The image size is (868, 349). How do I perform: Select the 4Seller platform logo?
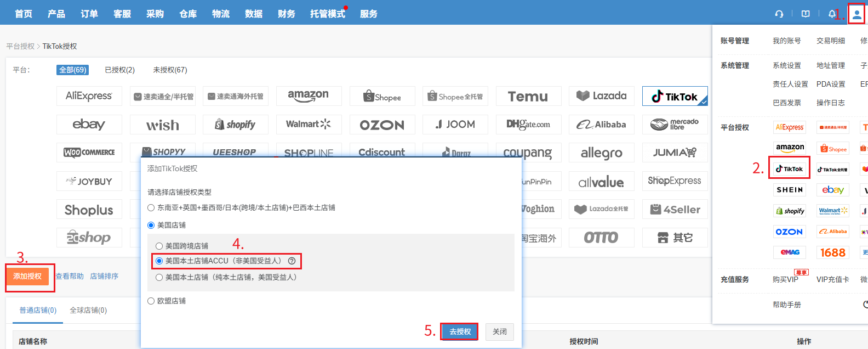coord(675,209)
